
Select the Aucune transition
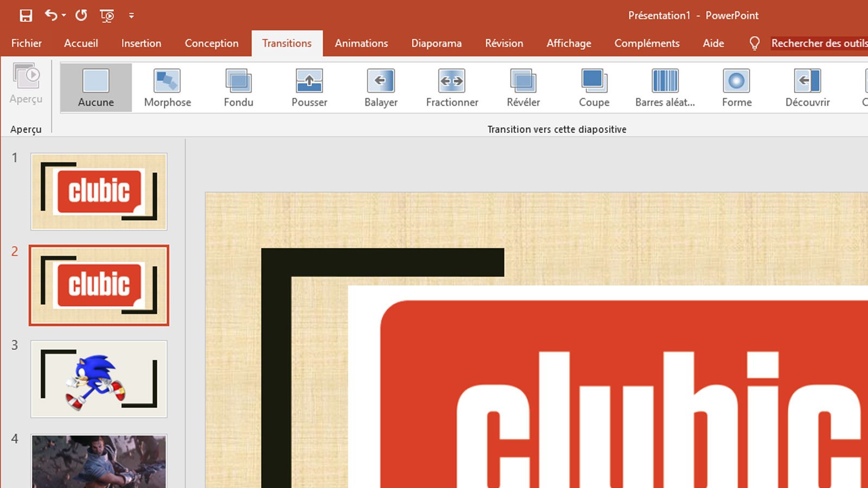(x=96, y=88)
